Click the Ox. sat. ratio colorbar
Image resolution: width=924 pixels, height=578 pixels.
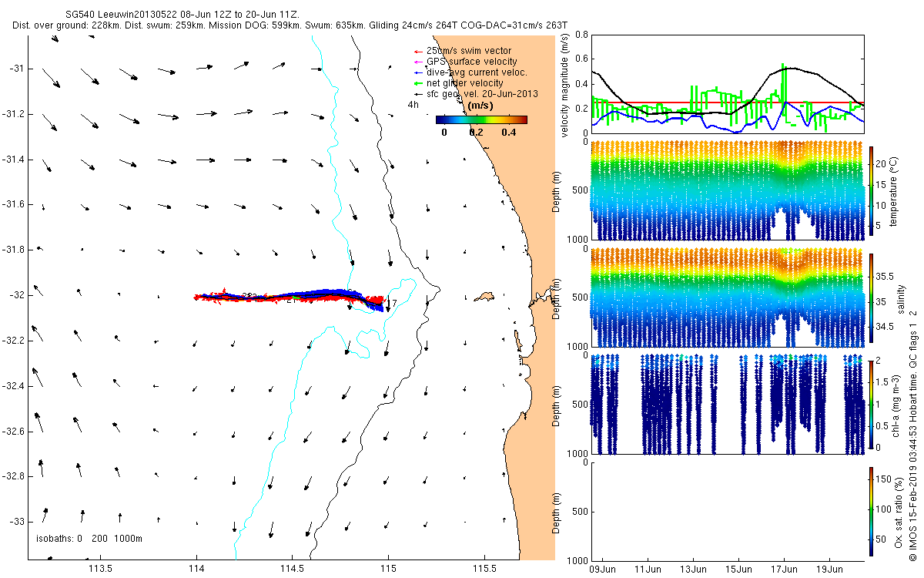pos(871,511)
